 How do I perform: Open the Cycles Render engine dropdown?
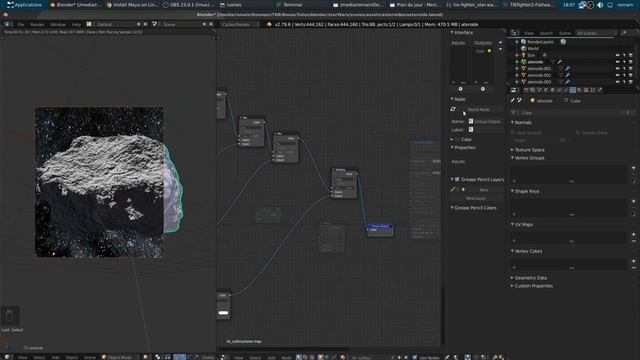click(x=240, y=24)
